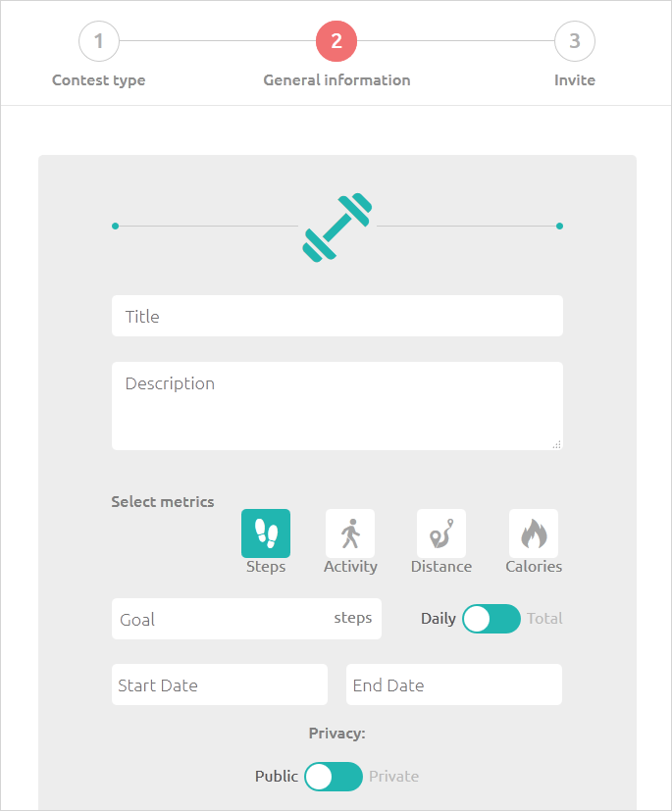Open the End Date picker field

(454, 684)
